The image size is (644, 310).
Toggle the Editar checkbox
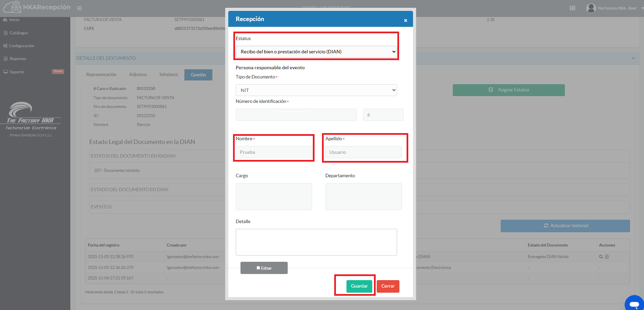(258, 268)
